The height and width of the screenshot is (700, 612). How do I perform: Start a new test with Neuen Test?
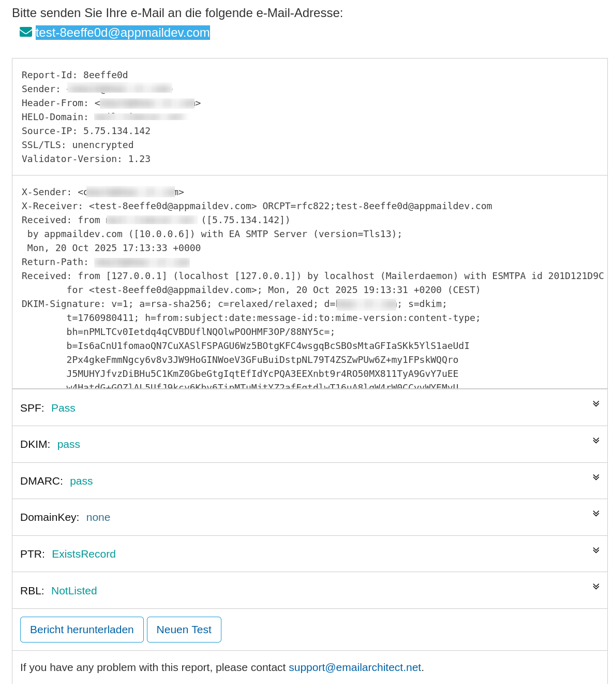(x=184, y=630)
